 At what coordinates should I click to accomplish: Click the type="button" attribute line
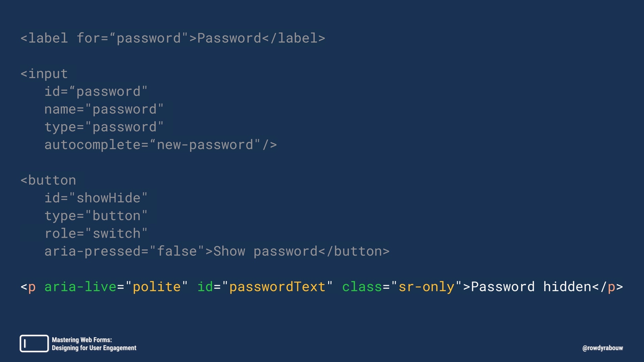96,216
